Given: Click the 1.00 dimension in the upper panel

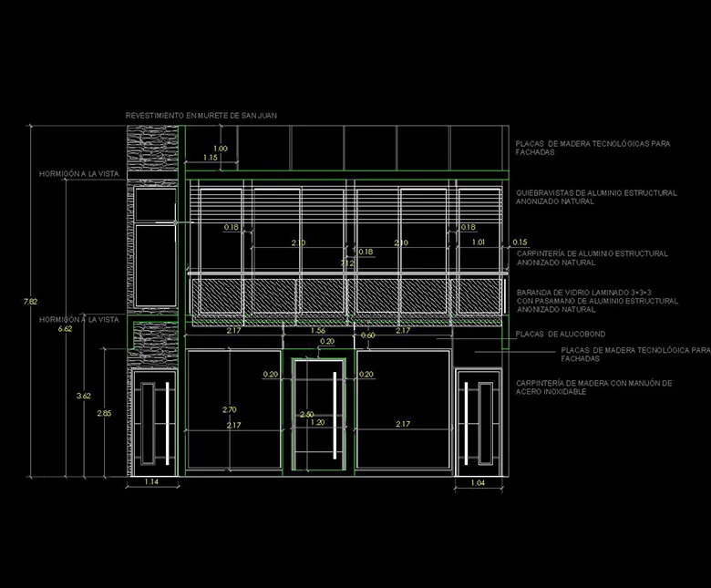Looking at the screenshot, I should 221,149.
